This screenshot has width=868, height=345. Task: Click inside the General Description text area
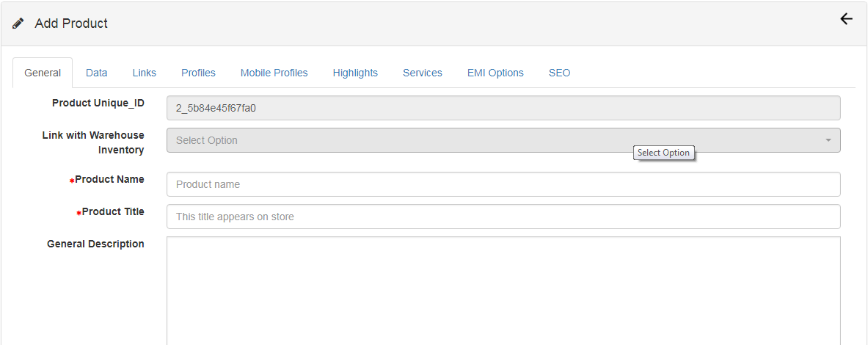[503, 290]
